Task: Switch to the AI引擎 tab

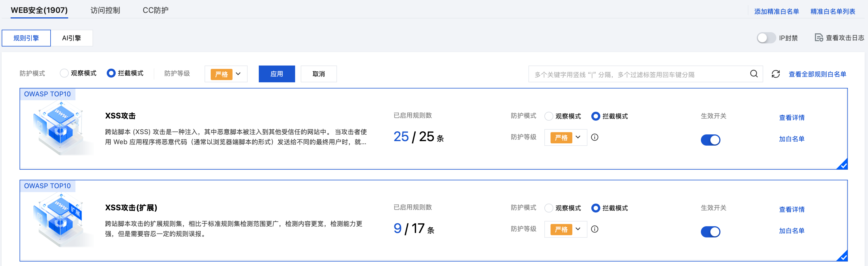Action: (x=72, y=38)
